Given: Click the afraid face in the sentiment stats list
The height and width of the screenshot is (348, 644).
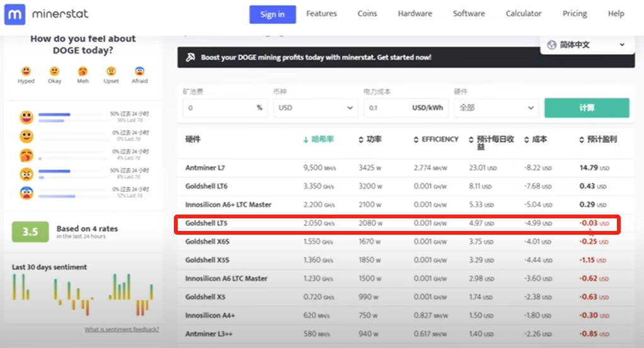Looking at the screenshot, I should pos(26,193).
